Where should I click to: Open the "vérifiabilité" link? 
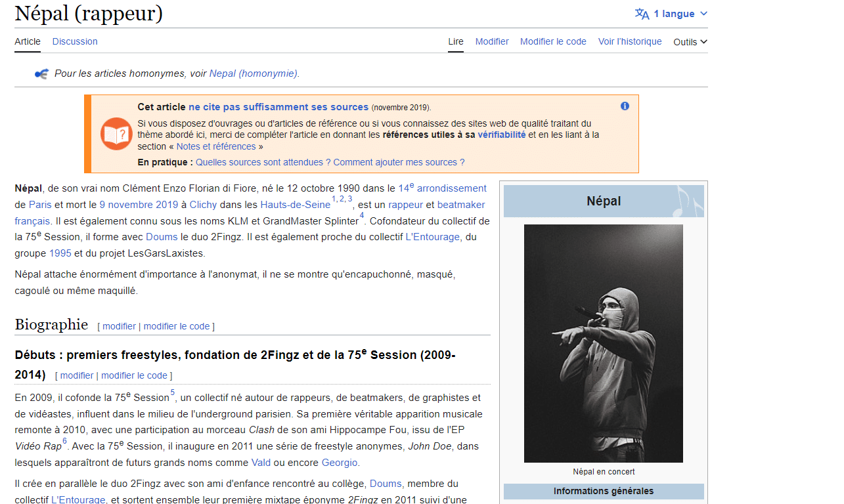(502, 134)
